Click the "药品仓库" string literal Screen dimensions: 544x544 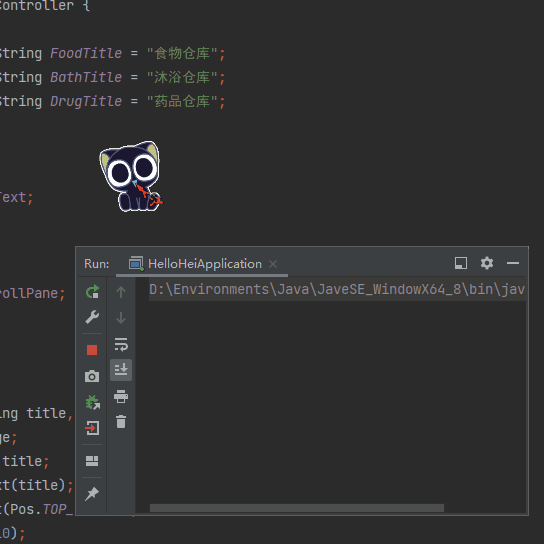coord(182,102)
